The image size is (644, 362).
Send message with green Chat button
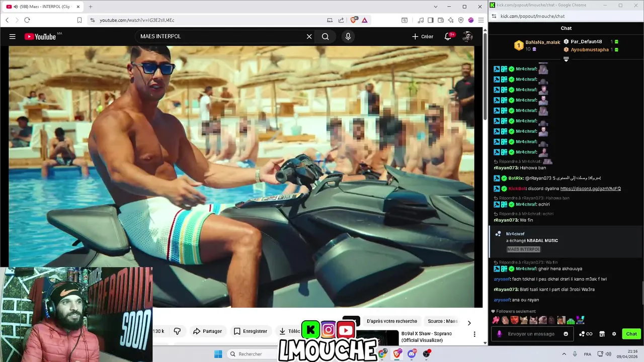pyautogui.click(x=631, y=334)
